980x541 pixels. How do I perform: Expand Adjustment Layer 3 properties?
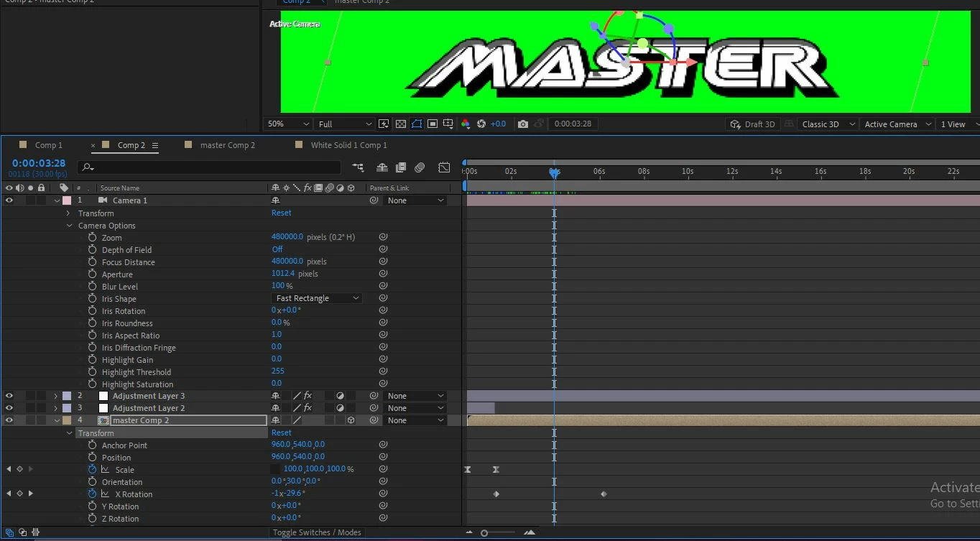point(56,396)
